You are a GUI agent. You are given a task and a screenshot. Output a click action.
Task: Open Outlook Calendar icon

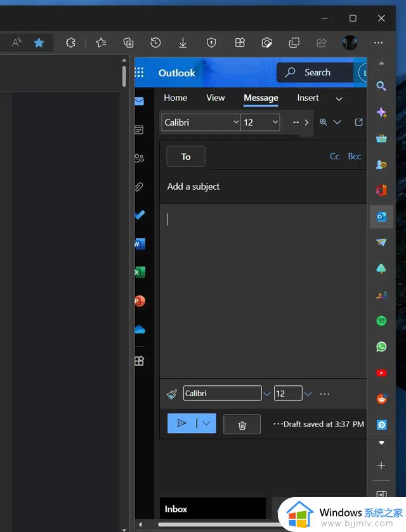(x=139, y=130)
